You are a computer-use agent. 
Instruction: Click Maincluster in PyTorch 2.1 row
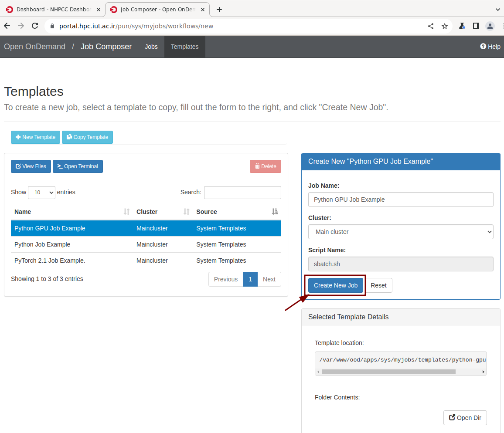coord(152,260)
